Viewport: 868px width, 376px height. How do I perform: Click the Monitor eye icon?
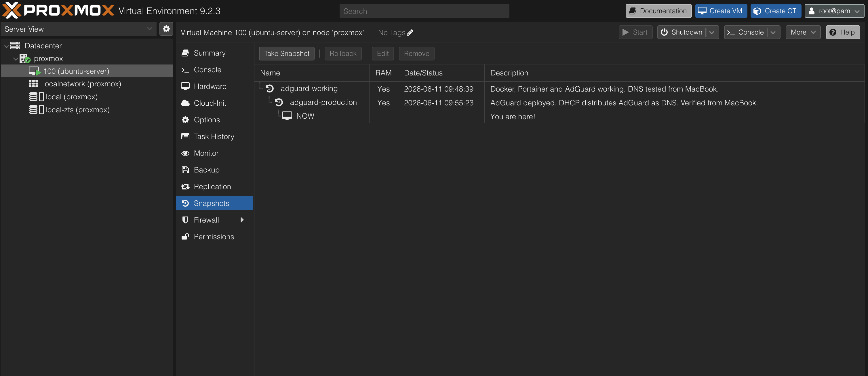[x=185, y=153]
